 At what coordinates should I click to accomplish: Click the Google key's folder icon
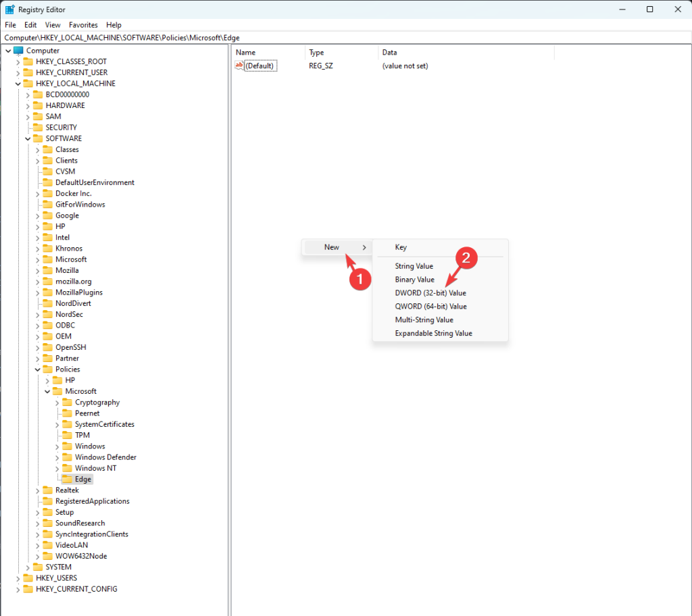pos(46,215)
